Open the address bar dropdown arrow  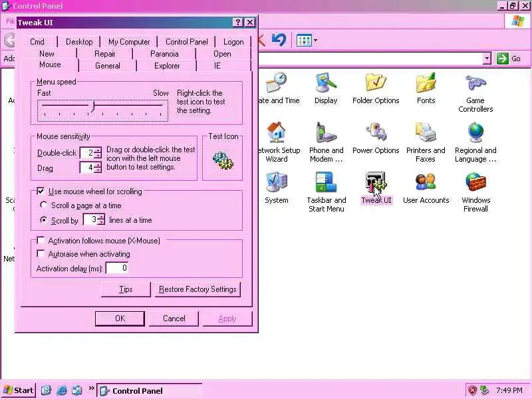click(487, 59)
